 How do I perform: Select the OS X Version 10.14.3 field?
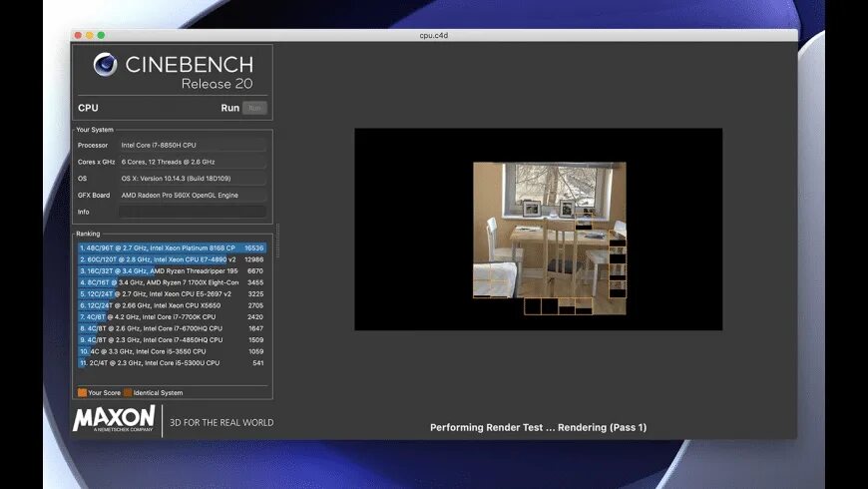tap(193, 179)
